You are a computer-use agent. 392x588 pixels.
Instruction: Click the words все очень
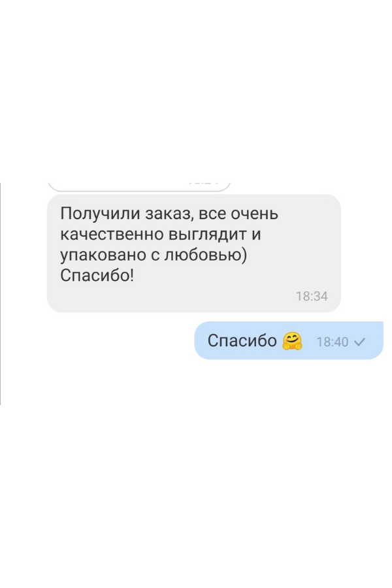(238, 214)
